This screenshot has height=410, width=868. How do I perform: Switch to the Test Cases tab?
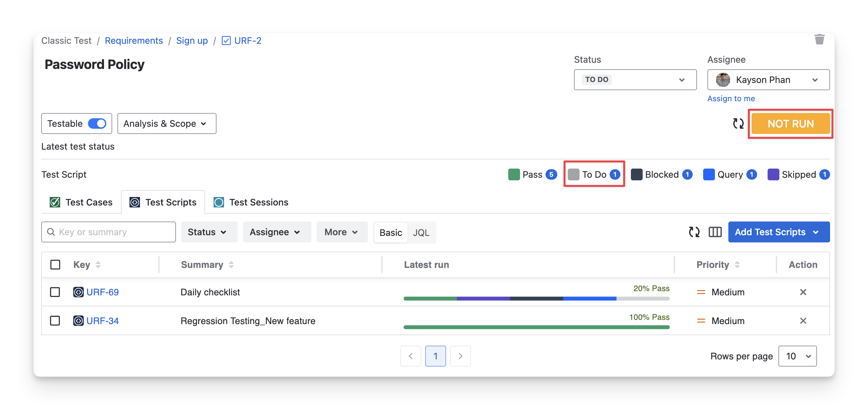pos(81,202)
